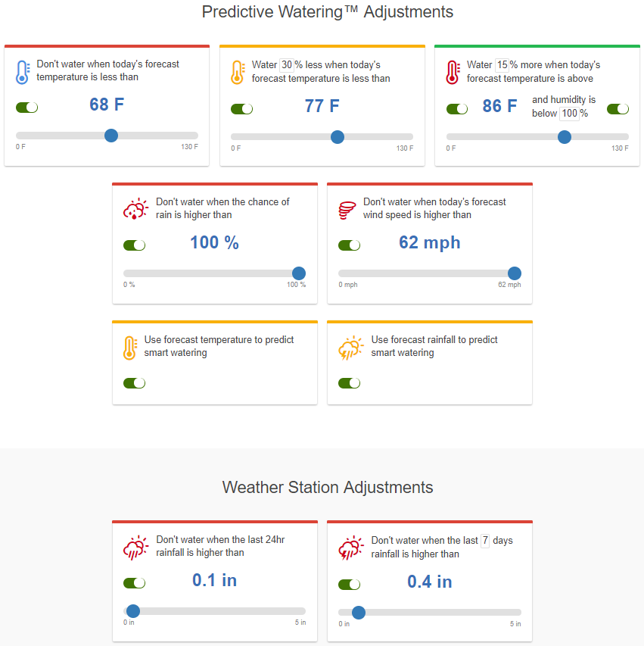
Task: Turn off wind speed skip toggle
Action: 349,245
